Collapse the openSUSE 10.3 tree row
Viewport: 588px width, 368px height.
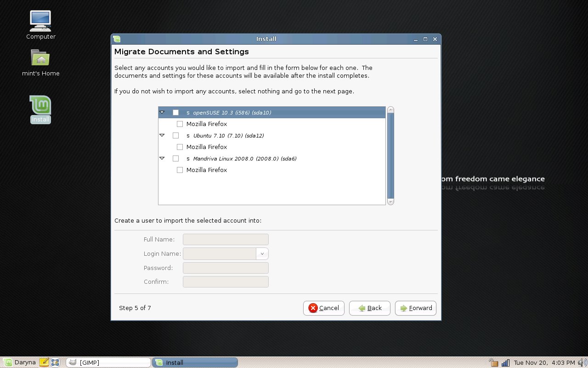click(162, 112)
